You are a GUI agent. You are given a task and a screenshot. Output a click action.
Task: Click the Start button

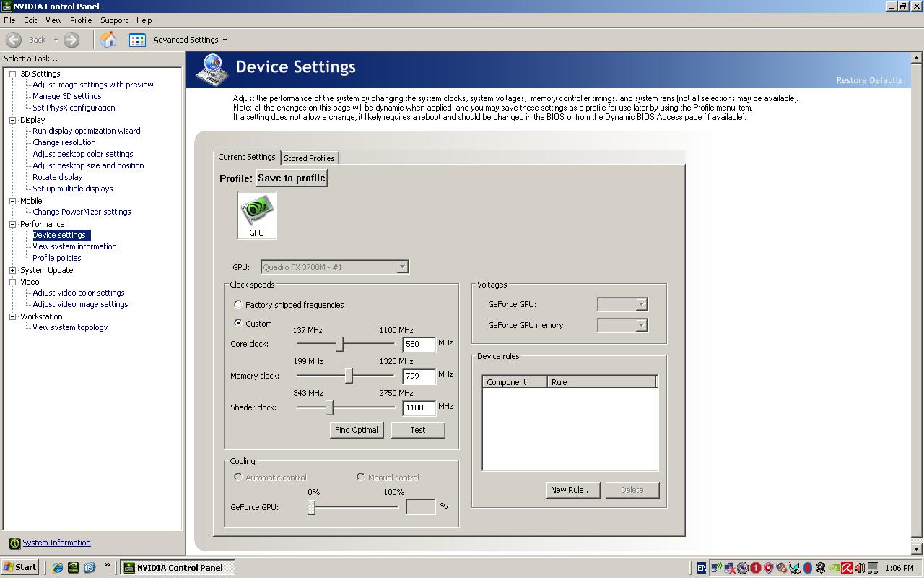point(19,567)
